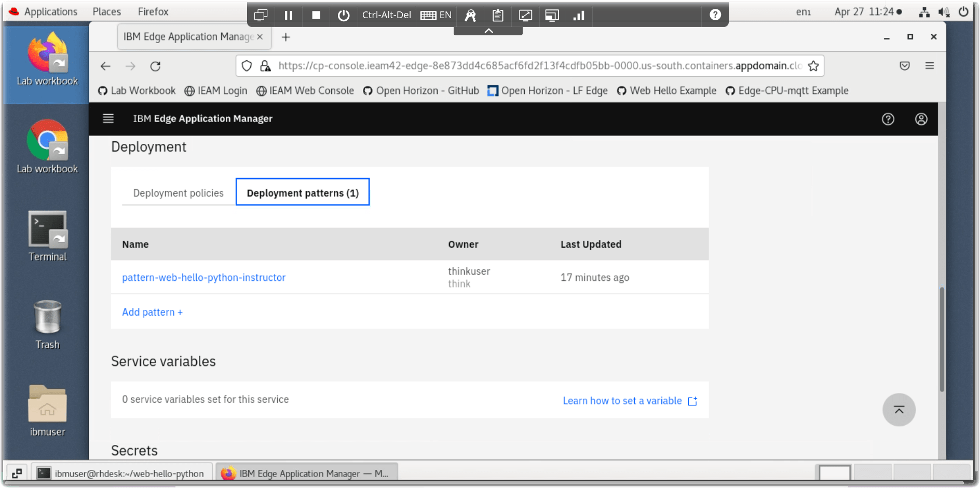Pause the remote session with pause icon

point(289,15)
